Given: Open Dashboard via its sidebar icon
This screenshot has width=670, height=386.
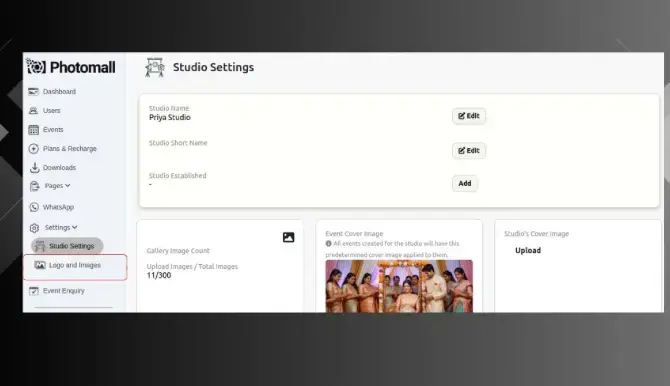Looking at the screenshot, I should (33, 91).
